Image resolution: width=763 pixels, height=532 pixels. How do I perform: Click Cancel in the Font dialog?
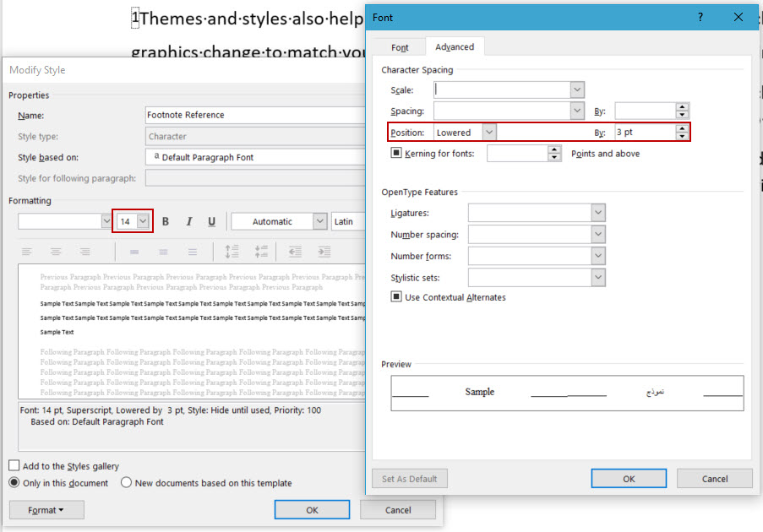[x=715, y=479]
